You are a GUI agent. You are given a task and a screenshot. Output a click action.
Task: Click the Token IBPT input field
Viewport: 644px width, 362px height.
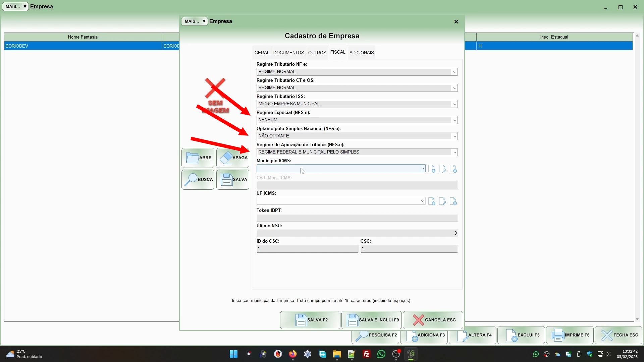(x=357, y=218)
